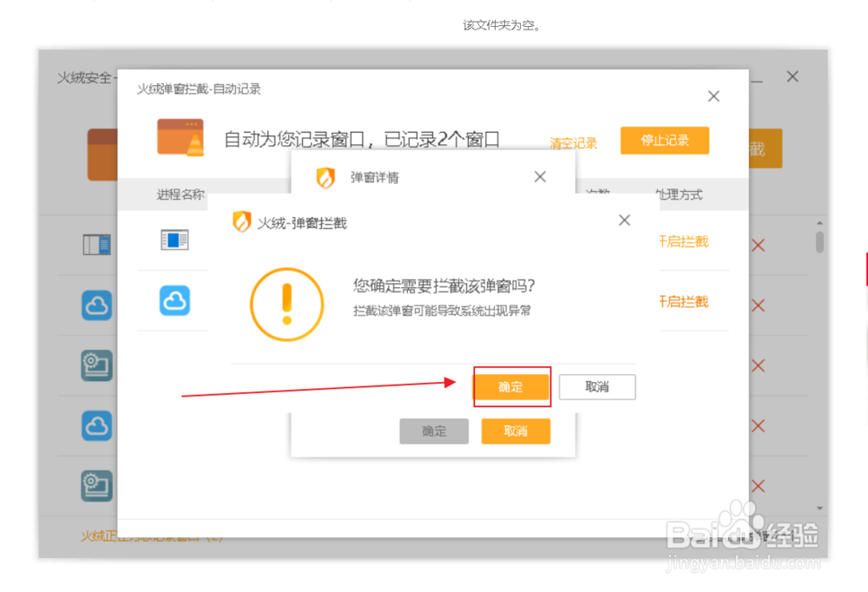
Task: Delete the split-window icon row with red X
Action: tap(759, 246)
